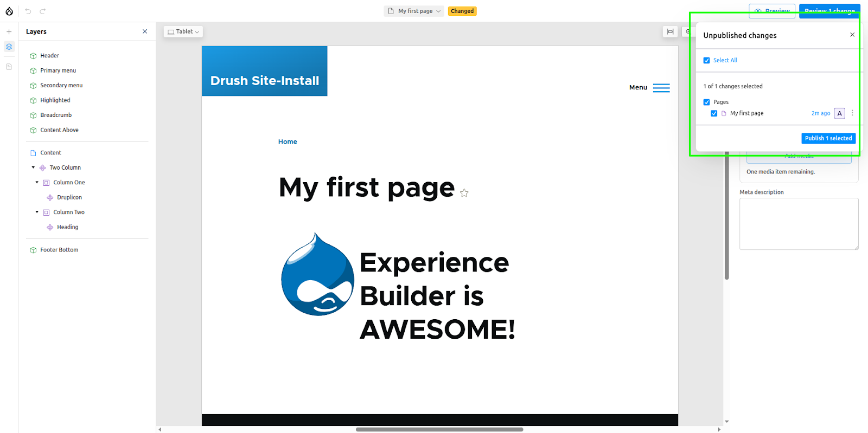Click the 1 of 1 changes selected text
The height and width of the screenshot is (433, 868).
[733, 86]
